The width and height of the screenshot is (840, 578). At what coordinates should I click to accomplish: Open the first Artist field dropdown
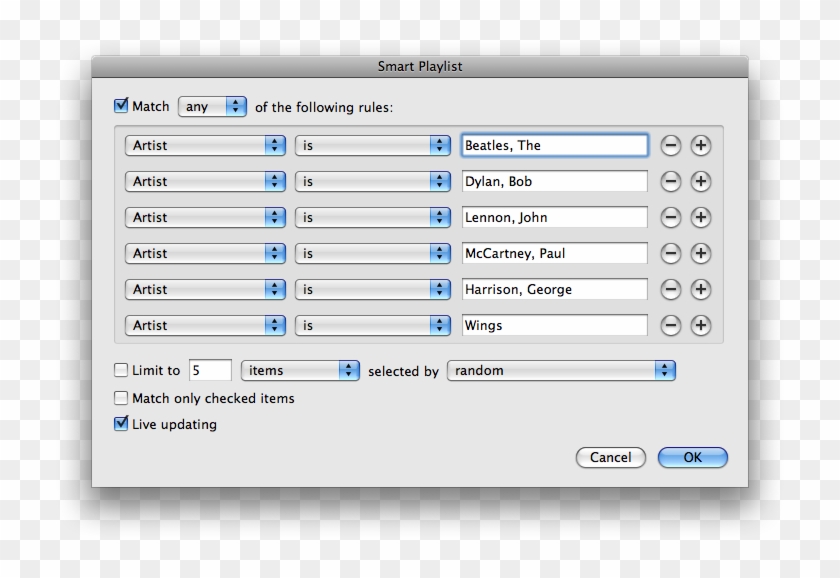(x=204, y=145)
